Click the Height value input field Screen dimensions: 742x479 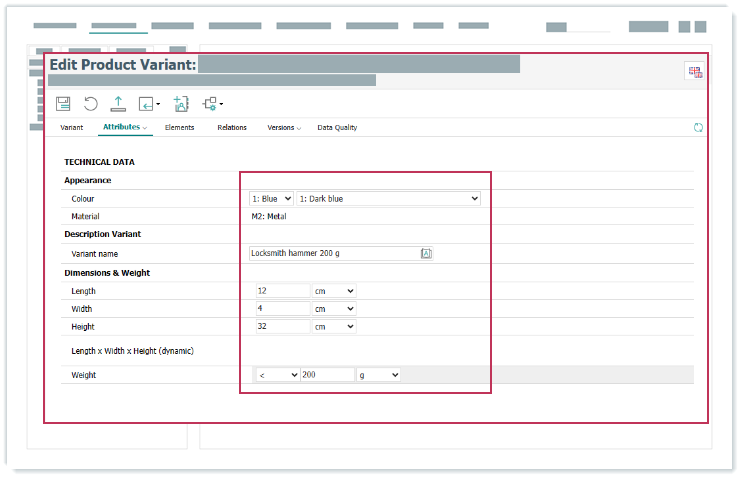coord(283,326)
